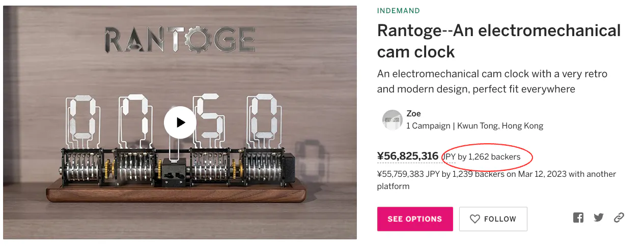This screenshot has width=644, height=248.
Task: Click the retro and modern design description
Action: [492, 81]
